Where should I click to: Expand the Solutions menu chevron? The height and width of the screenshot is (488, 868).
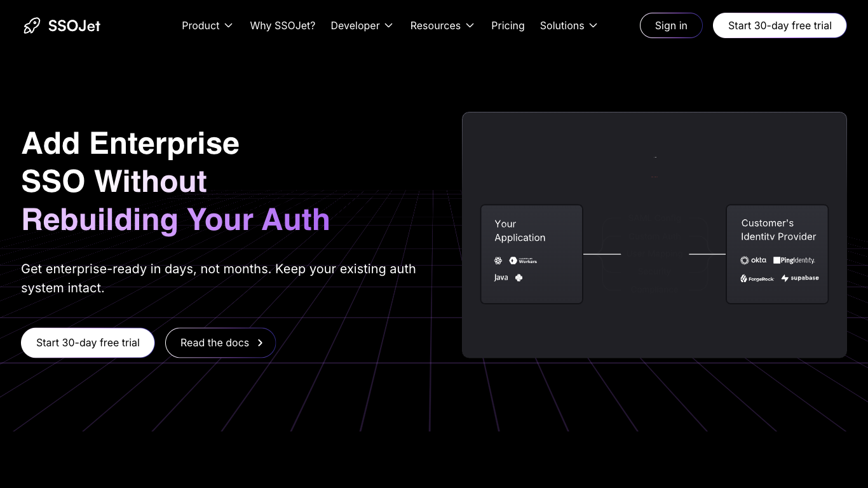point(593,25)
